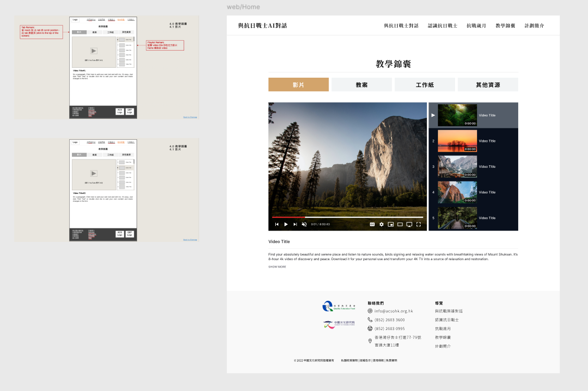Image resolution: width=588 pixels, height=391 pixels.
Task: Select the currently playing green forest playlist item
Action: [473, 115]
